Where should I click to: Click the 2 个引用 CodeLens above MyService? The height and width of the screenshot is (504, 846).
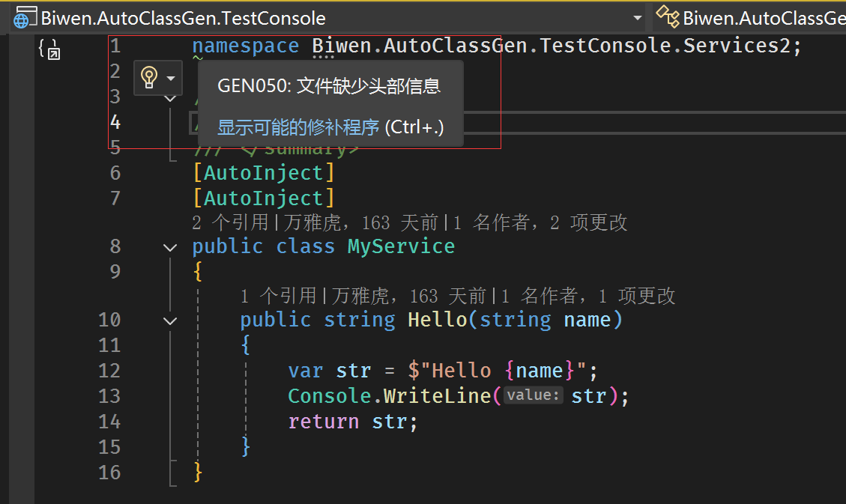point(230,222)
